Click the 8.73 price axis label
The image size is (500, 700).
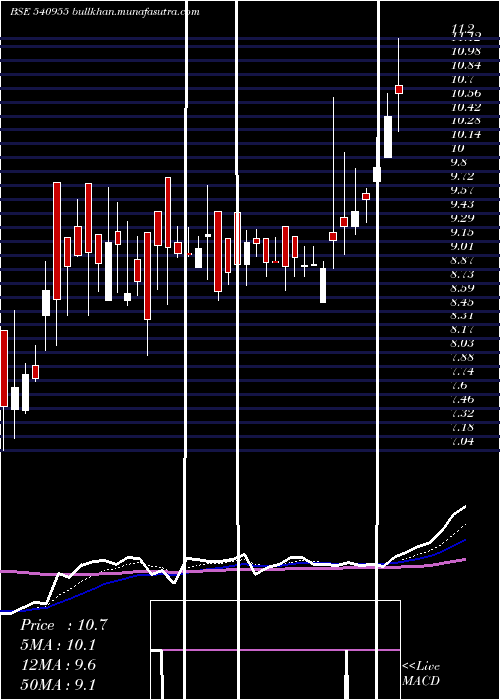click(463, 274)
